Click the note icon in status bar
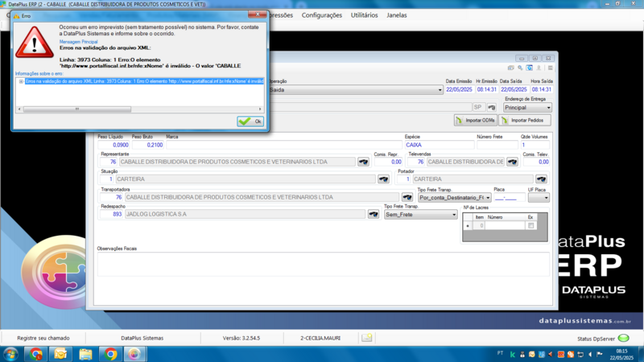The width and height of the screenshot is (644, 362). tap(367, 338)
